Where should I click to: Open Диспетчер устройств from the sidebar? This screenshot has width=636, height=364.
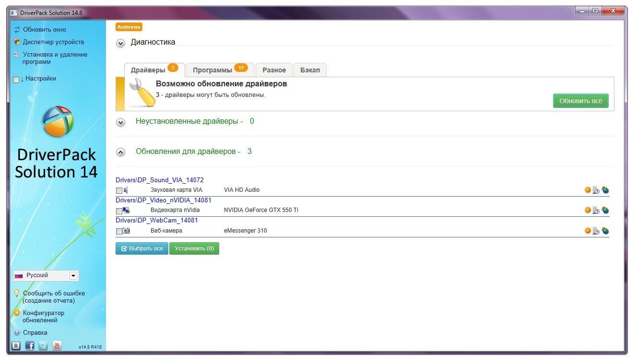coord(53,42)
